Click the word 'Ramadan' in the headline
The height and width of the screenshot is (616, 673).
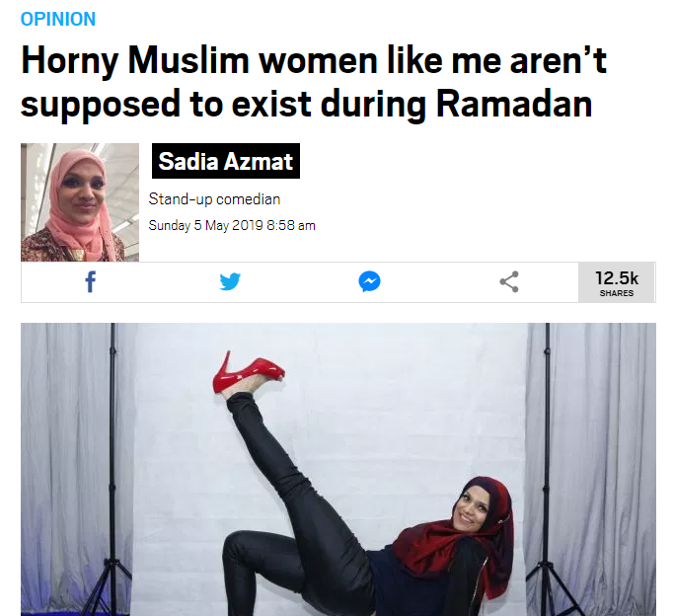pos(514,104)
